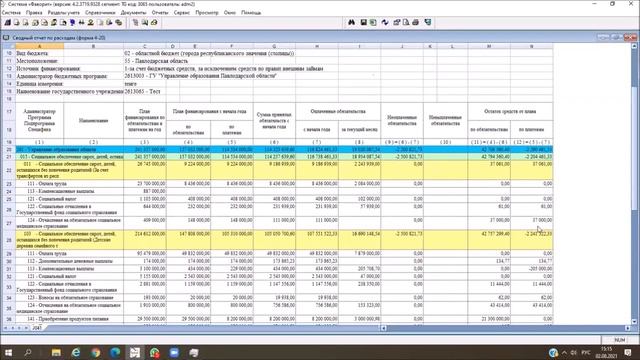Click the cell '141 - Приобретение продуктов питания'
The image size is (640, 360).
[69, 319]
